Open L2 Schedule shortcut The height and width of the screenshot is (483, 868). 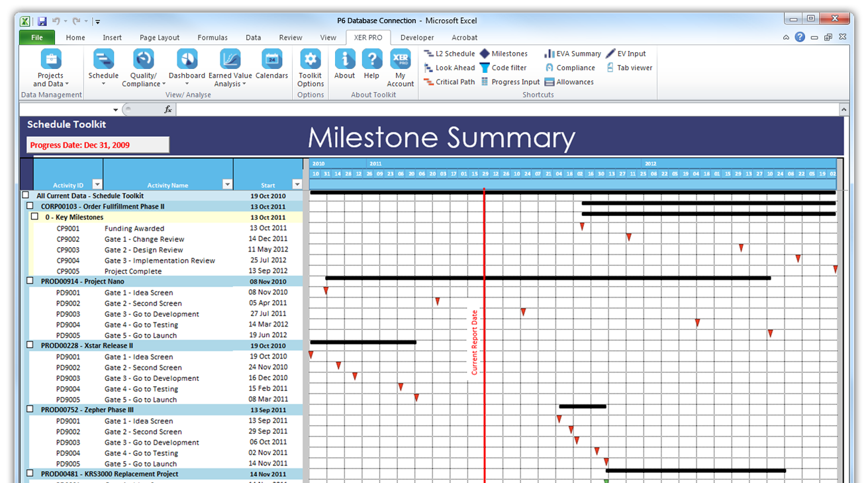(450, 54)
